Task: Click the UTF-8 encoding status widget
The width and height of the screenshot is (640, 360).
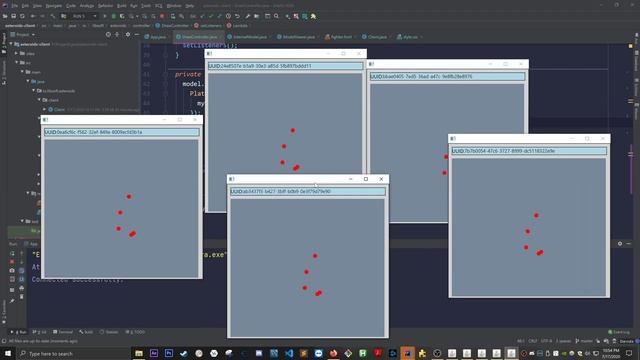Action: (546, 341)
